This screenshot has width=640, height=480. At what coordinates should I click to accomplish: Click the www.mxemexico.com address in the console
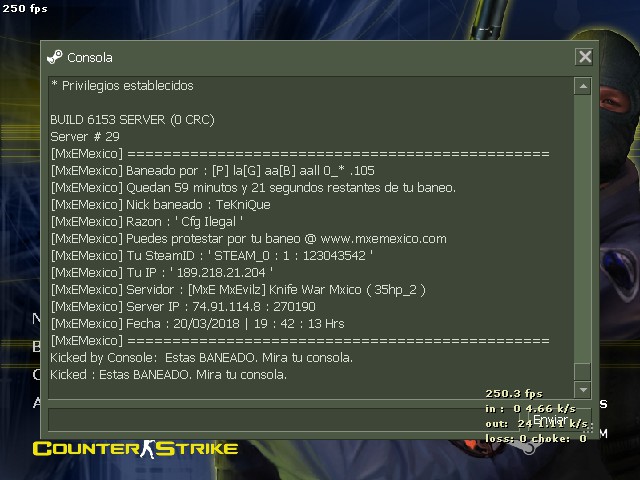tap(384, 238)
